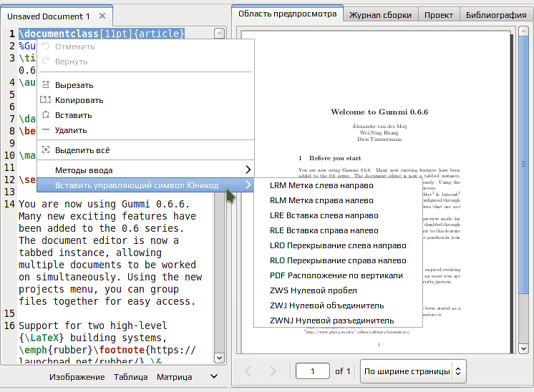Image resolution: width=534 pixels, height=392 pixels.
Task: Insert LRE Вставка слева направо
Action: point(338,215)
